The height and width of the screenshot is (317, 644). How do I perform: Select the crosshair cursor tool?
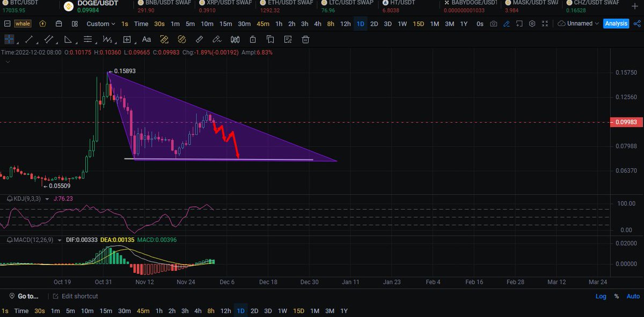tap(9, 39)
